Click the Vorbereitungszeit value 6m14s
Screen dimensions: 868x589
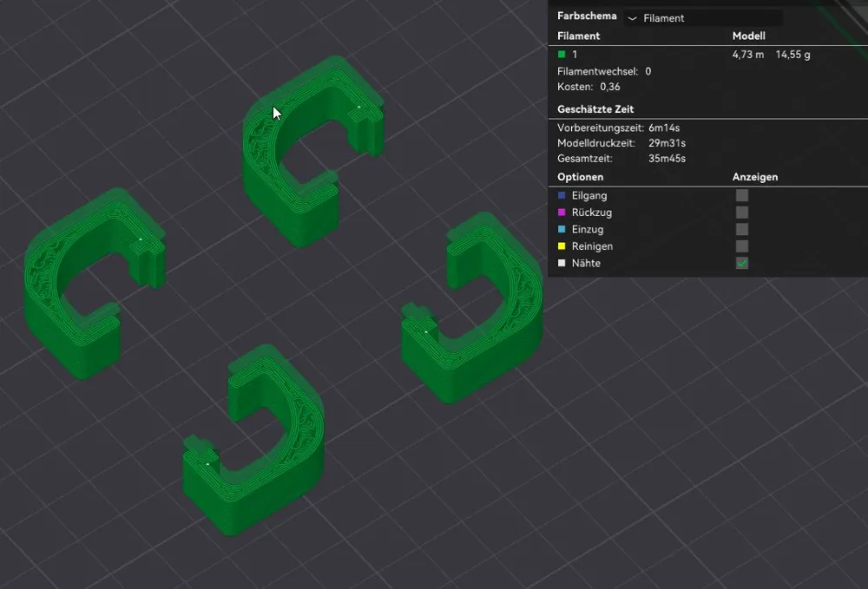coord(664,128)
